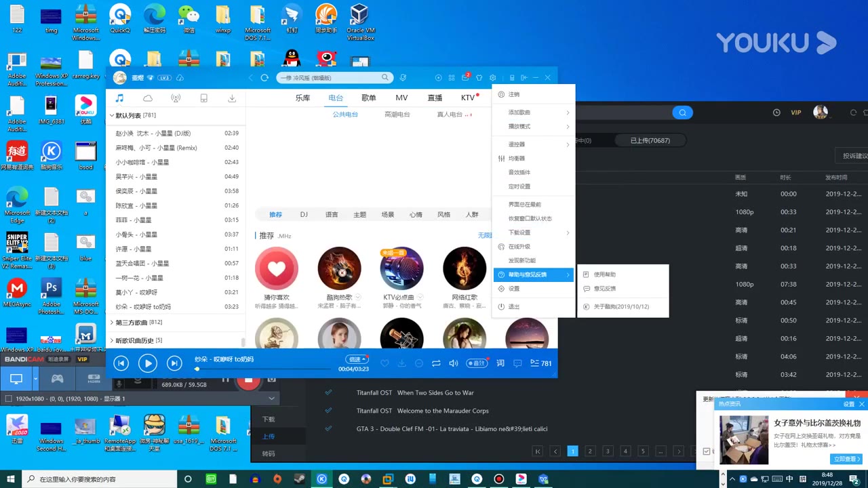Open the apps grid icon in header

tap(452, 78)
